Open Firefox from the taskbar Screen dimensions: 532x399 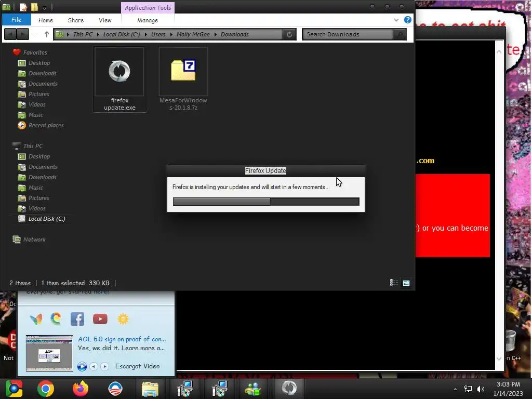coord(81,389)
